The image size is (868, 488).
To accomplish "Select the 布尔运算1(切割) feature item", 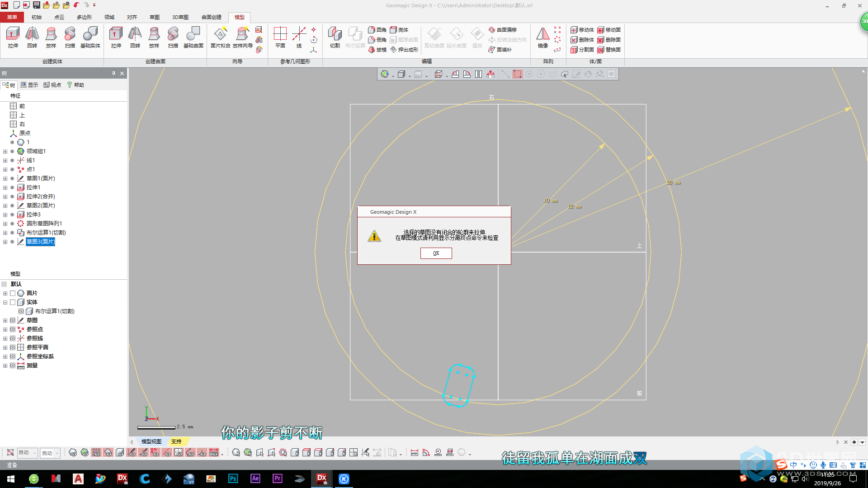I will (x=46, y=233).
